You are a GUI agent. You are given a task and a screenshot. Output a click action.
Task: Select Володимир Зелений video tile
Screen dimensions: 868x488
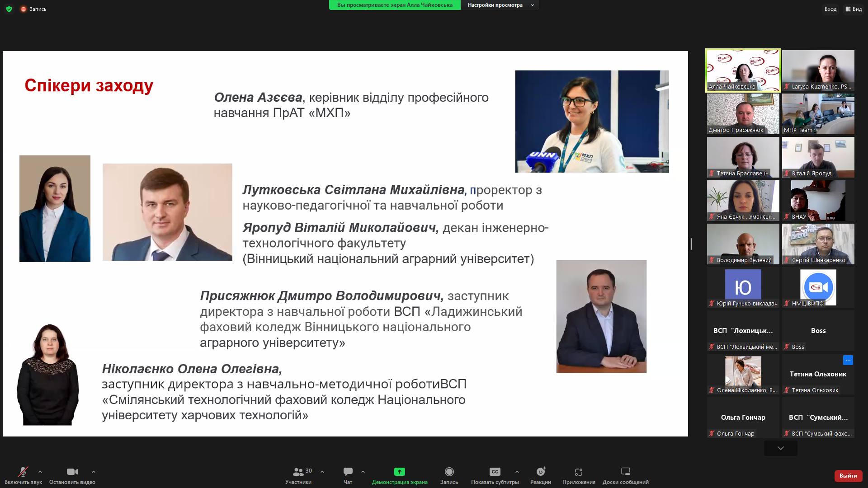click(743, 244)
